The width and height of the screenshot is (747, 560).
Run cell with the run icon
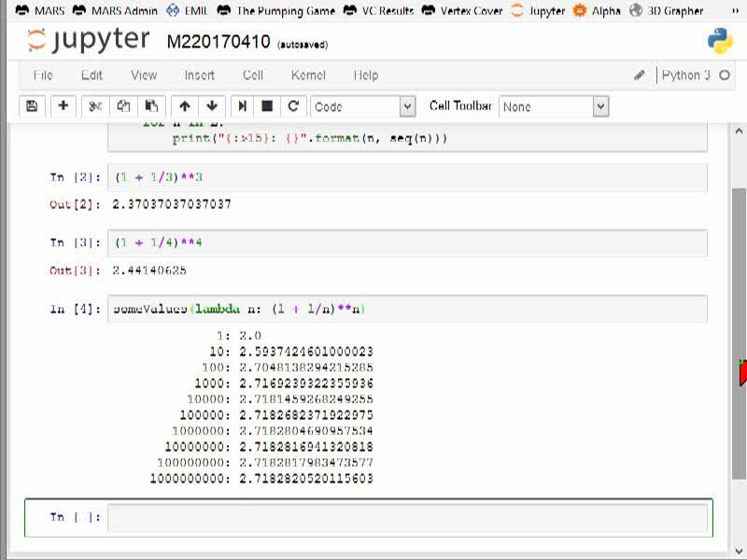point(243,106)
